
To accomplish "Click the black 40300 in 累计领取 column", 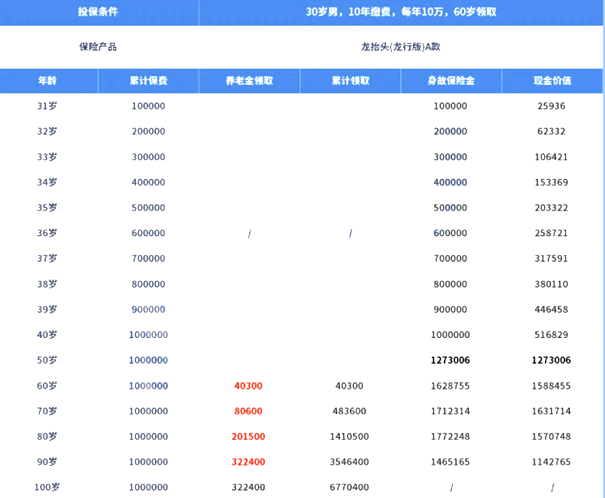I will (x=350, y=386).
